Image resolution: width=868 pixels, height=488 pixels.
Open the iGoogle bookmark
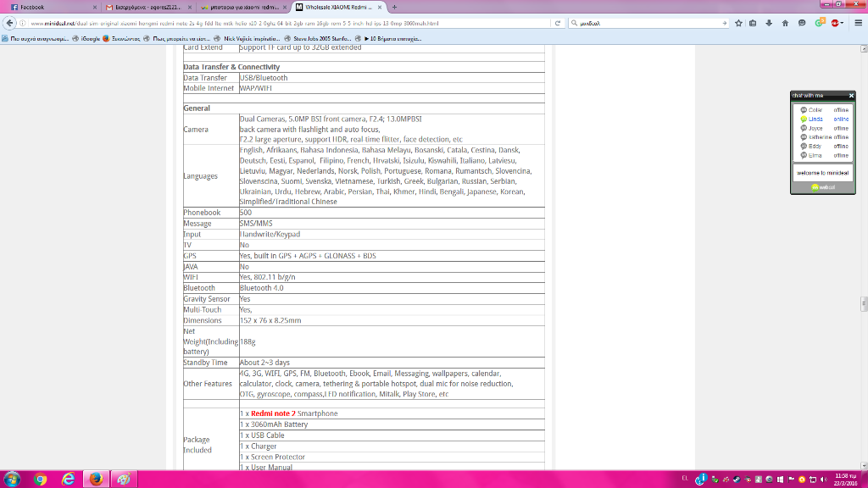point(86,39)
